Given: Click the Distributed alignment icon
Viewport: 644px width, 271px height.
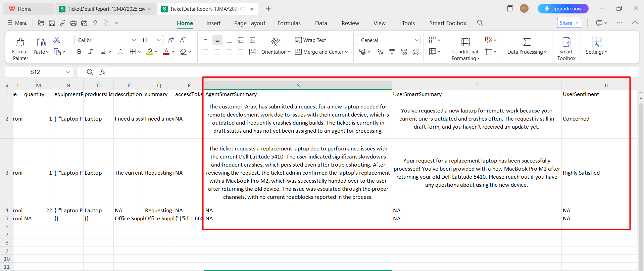Looking at the screenshot, I should tap(253, 52).
